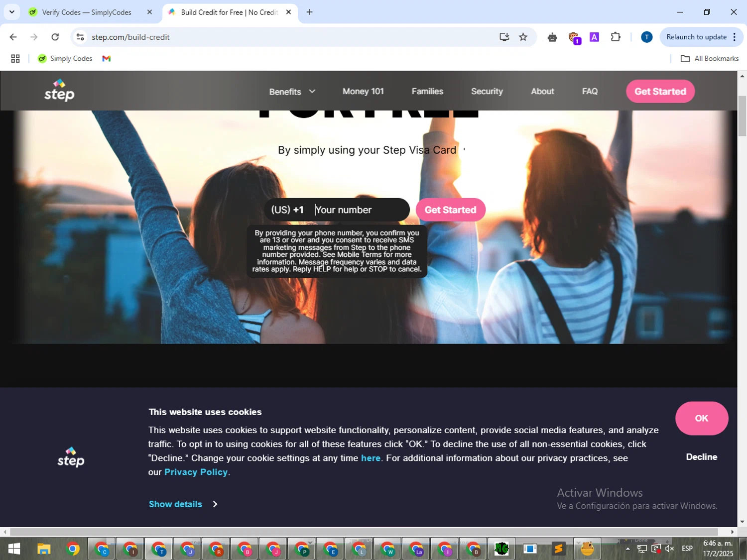Click Get Started in the header

[660, 91]
